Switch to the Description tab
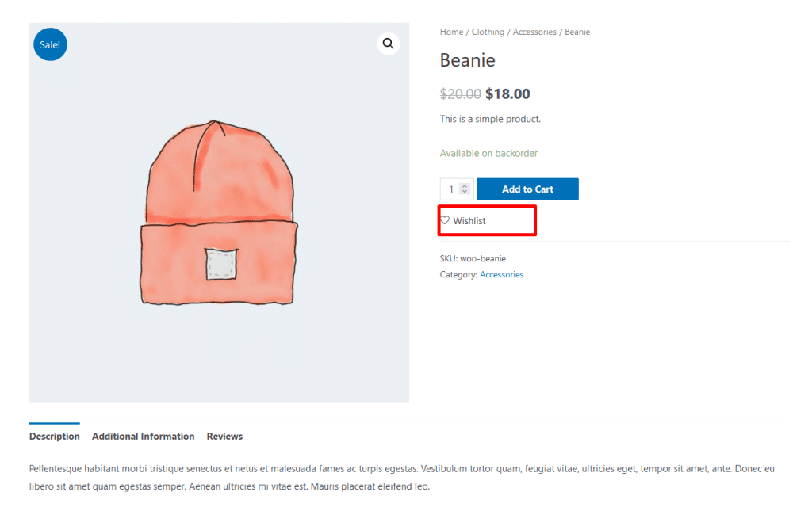 (x=55, y=437)
